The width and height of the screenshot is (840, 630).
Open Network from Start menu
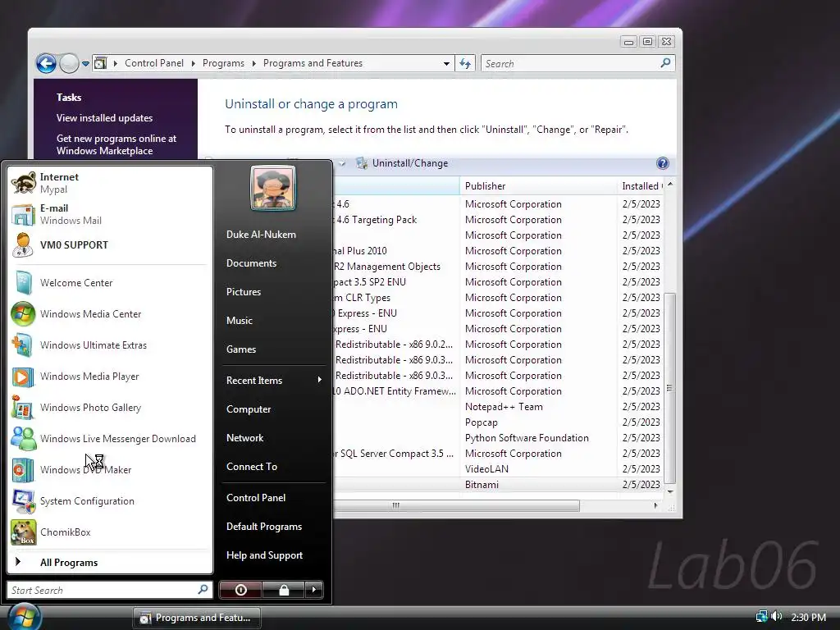[x=244, y=438]
